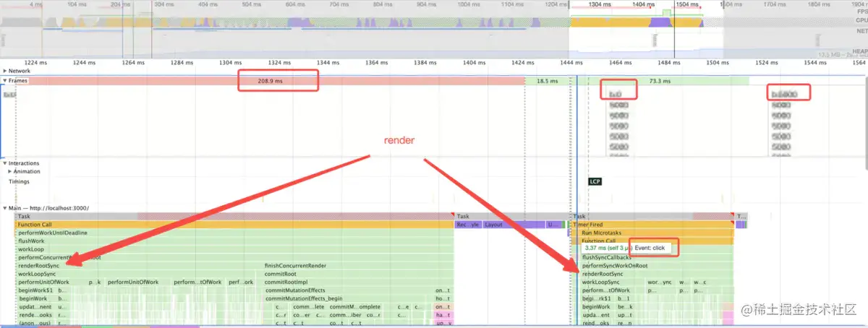Click the 1224 ms ruler tick
The width and height of the screenshot is (868, 328).
35,63
